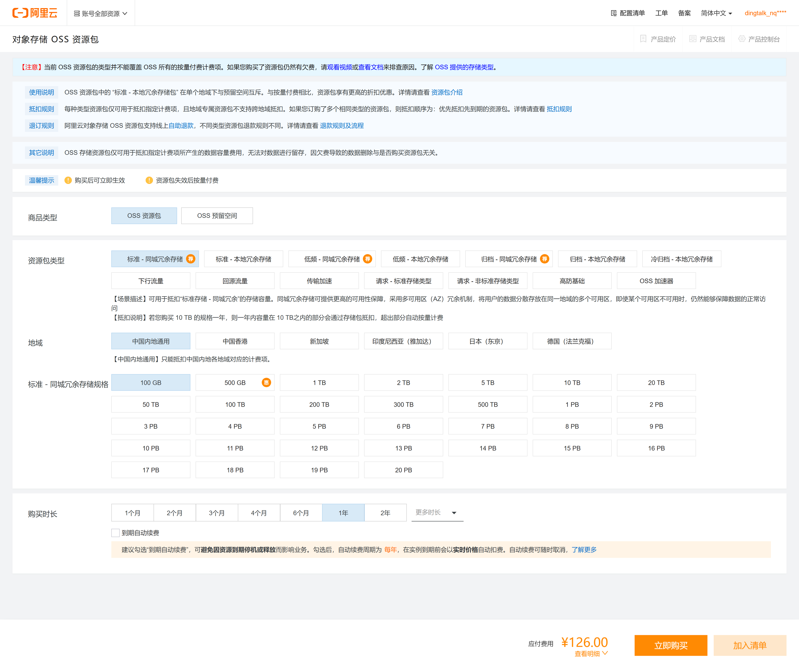
Task: Select the OSS 资源包 product type
Action: coord(144,216)
